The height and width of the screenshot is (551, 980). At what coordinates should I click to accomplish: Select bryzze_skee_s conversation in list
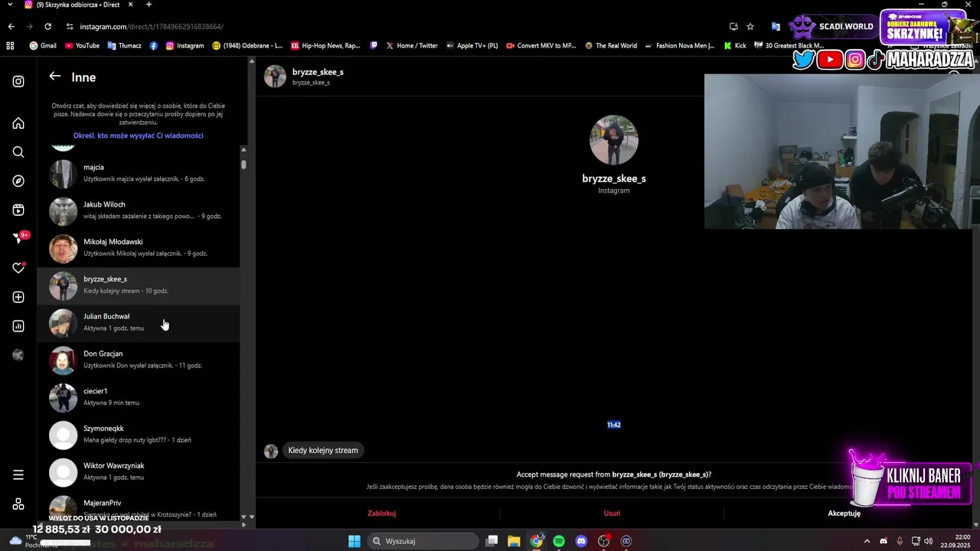[x=139, y=285]
